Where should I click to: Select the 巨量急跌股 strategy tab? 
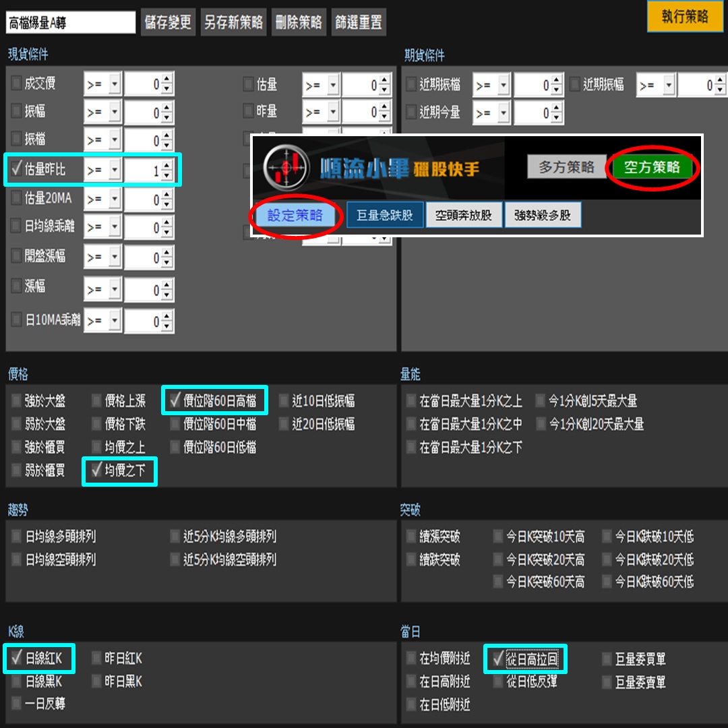(384, 215)
